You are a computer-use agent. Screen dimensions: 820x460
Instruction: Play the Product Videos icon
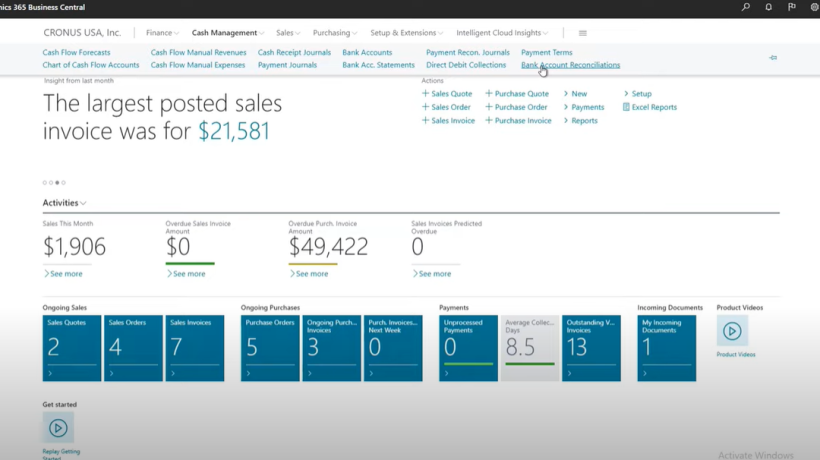point(732,331)
